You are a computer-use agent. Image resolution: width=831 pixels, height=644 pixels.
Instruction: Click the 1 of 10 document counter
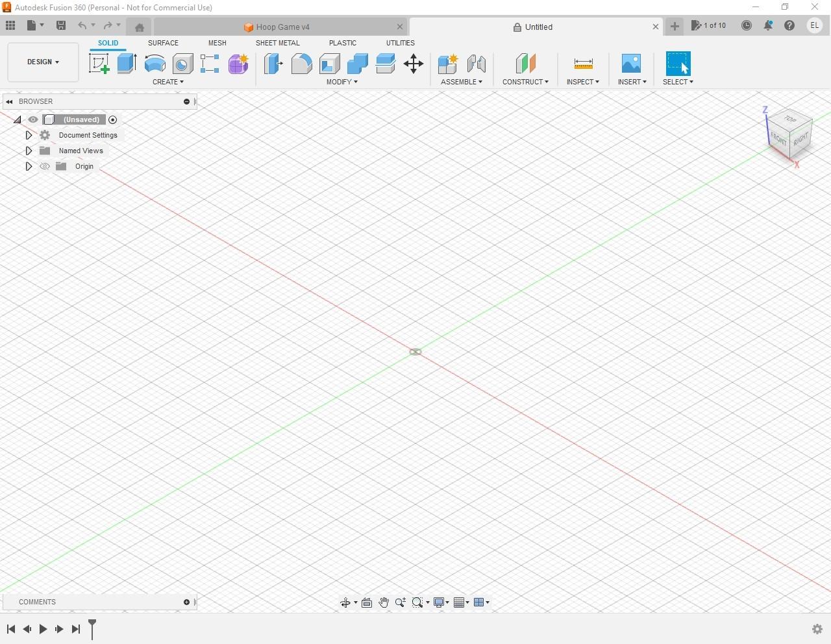click(x=709, y=25)
